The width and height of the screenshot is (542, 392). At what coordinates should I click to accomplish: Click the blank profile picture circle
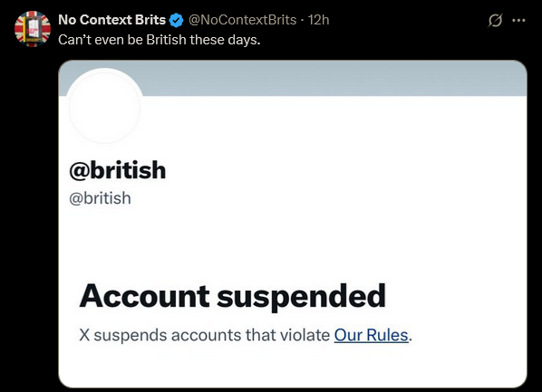tap(104, 107)
